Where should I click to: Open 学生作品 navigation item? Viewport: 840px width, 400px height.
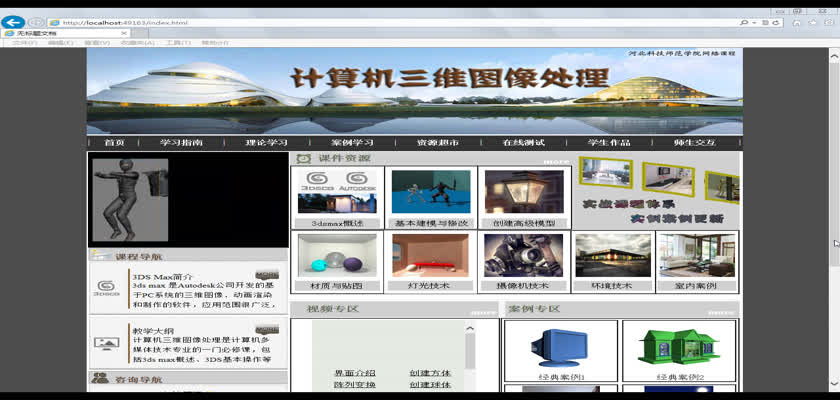tap(609, 142)
